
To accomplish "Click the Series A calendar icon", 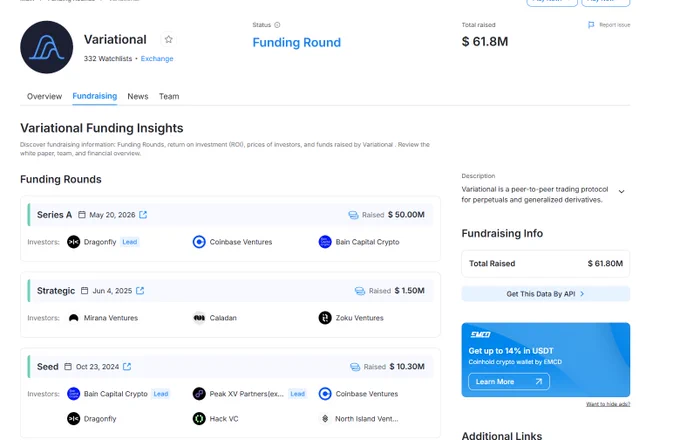I will click(x=82, y=215).
